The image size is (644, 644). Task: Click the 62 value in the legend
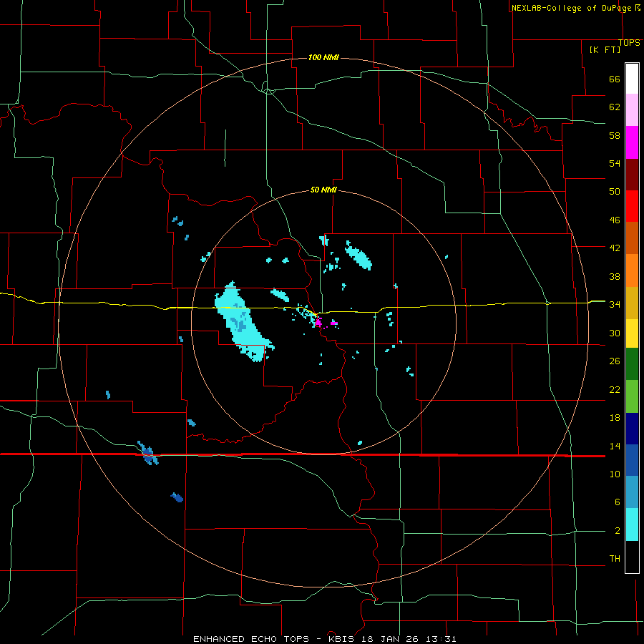615,107
